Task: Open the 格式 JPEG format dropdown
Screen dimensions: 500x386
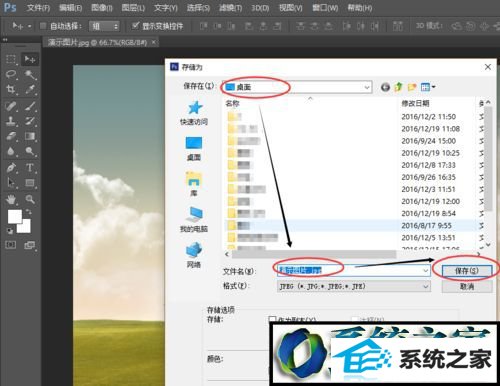Action: pos(354,286)
